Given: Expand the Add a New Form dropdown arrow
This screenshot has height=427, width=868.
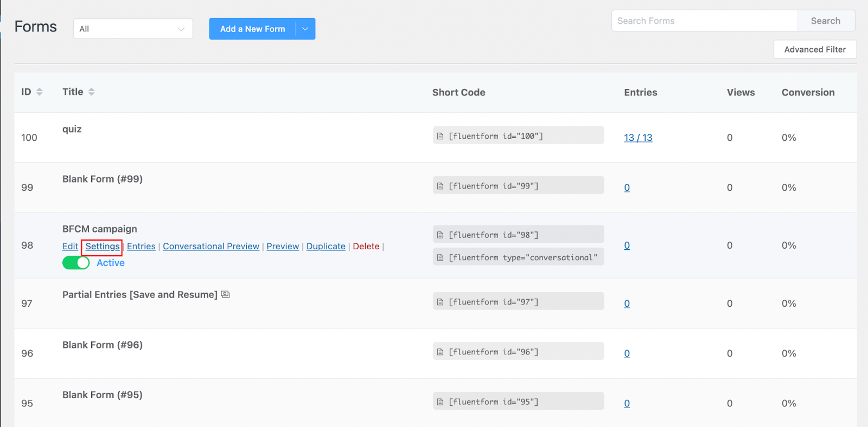Looking at the screenshot, I should pos(305,29).
